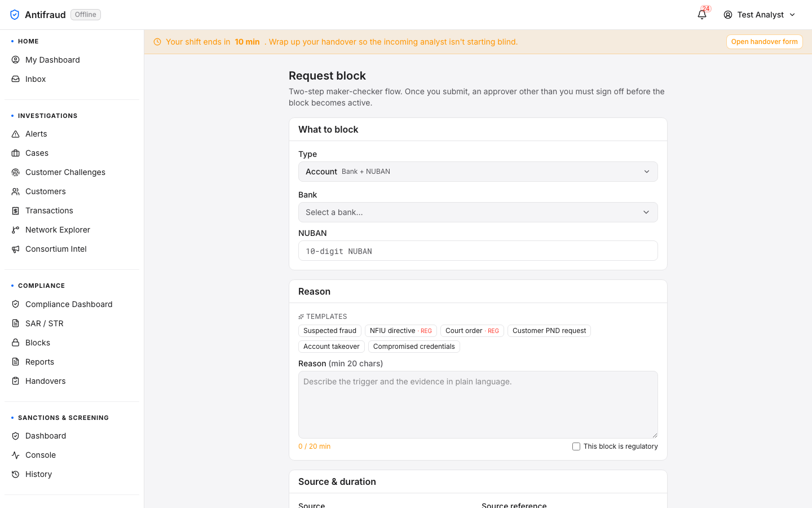
Task: Click the '10 min' shift countdown text
Action: 247,42
